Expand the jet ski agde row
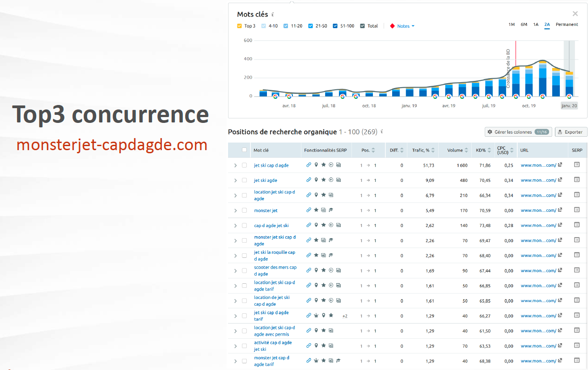The width and height of the screenshot is (588, 370). tap(235, 181)
